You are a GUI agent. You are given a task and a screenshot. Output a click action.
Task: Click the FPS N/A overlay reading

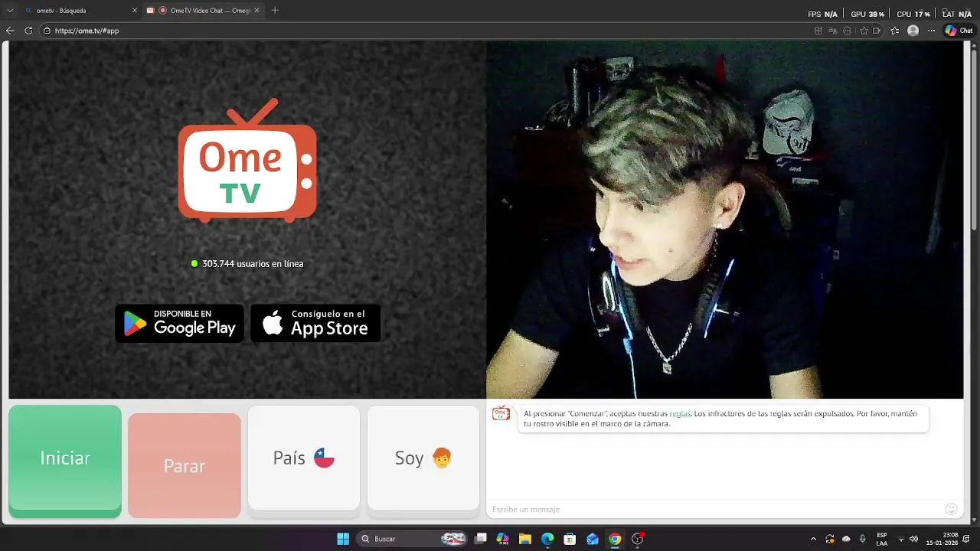[x=823, y=14]
